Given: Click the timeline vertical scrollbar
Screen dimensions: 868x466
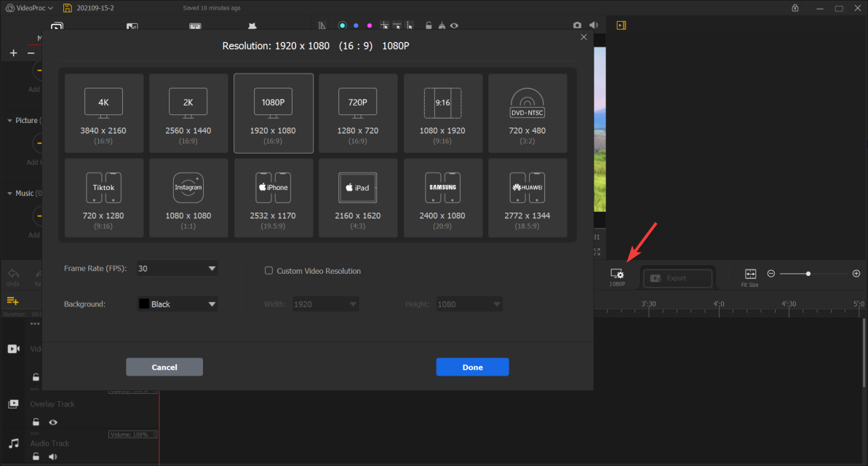Looking at the screenshot, I should tap(864, 353).
